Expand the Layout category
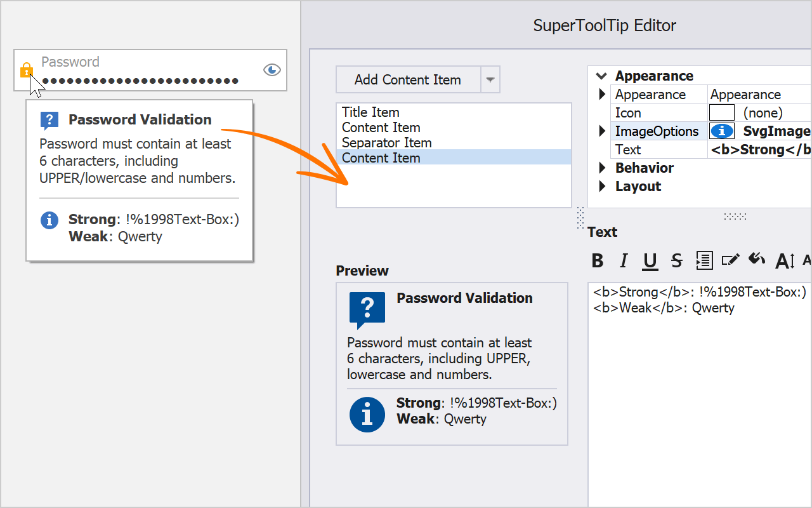Screen dimensions: 812x508 coord(602,187)
